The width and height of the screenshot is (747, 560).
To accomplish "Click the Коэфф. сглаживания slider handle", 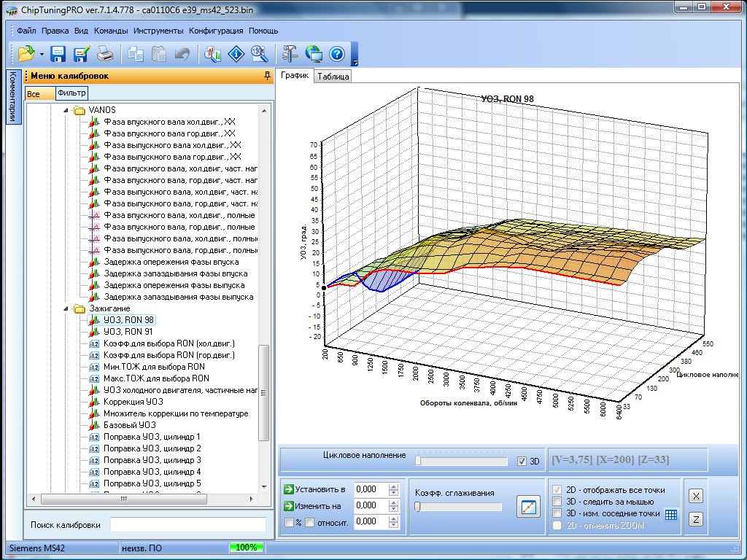I will point(417,507).
